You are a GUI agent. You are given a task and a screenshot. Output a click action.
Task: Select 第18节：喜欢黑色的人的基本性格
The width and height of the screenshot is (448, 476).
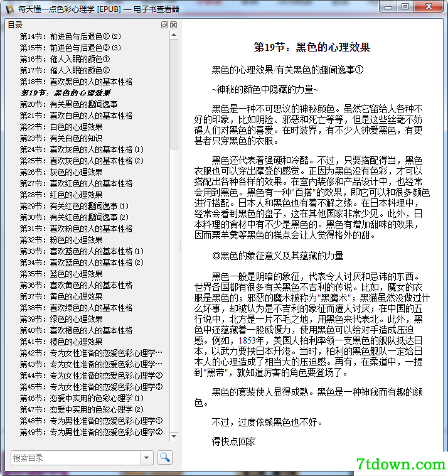coord(76,82)
